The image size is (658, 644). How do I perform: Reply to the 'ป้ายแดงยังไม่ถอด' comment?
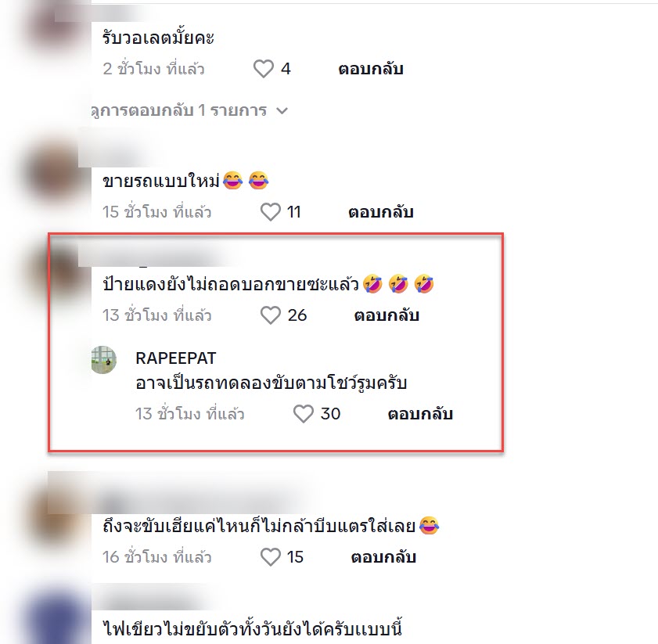387,315
